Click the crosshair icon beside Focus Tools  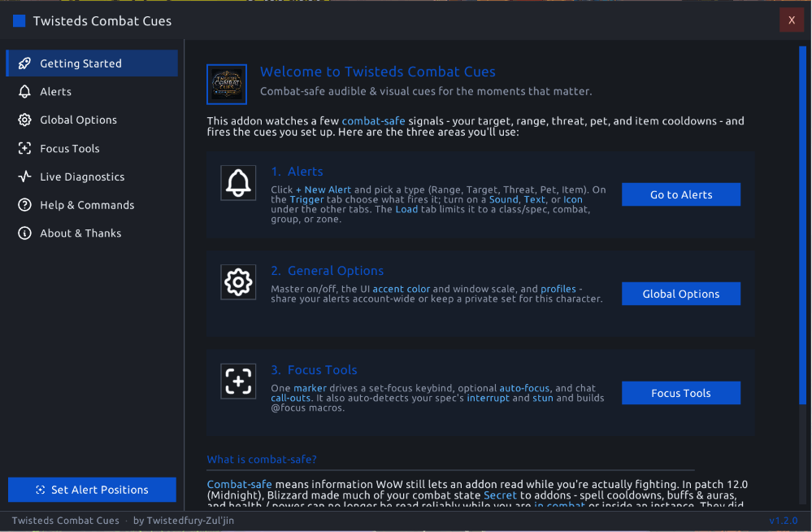coord(24,148)
